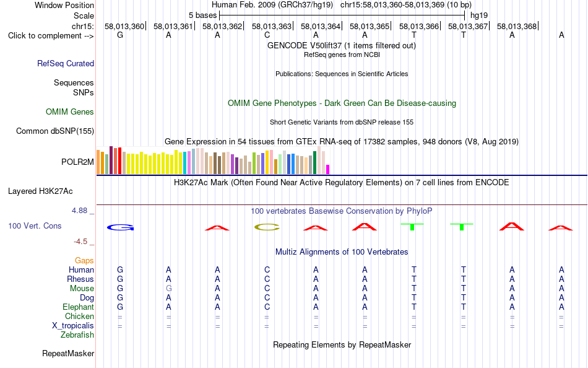Click the 'RefSeq genes from NCBI' title
This screenshot has height=368, width=588.
point(342,55)
